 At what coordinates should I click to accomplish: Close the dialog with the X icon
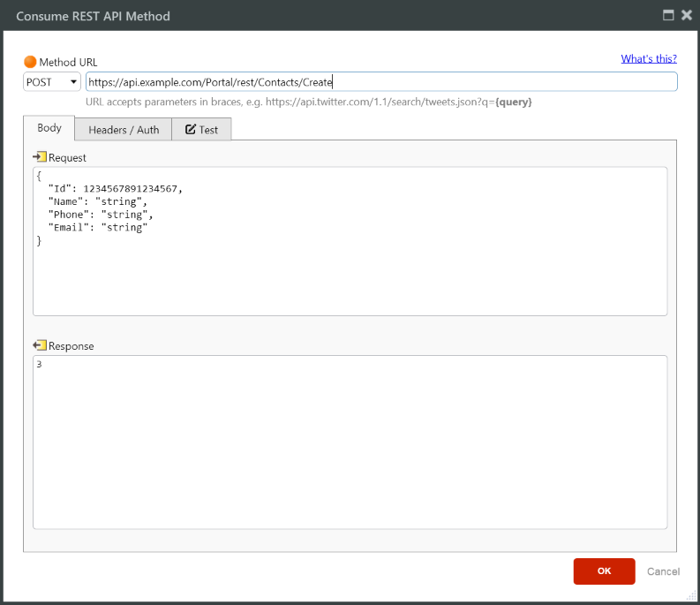click(686, 15)
